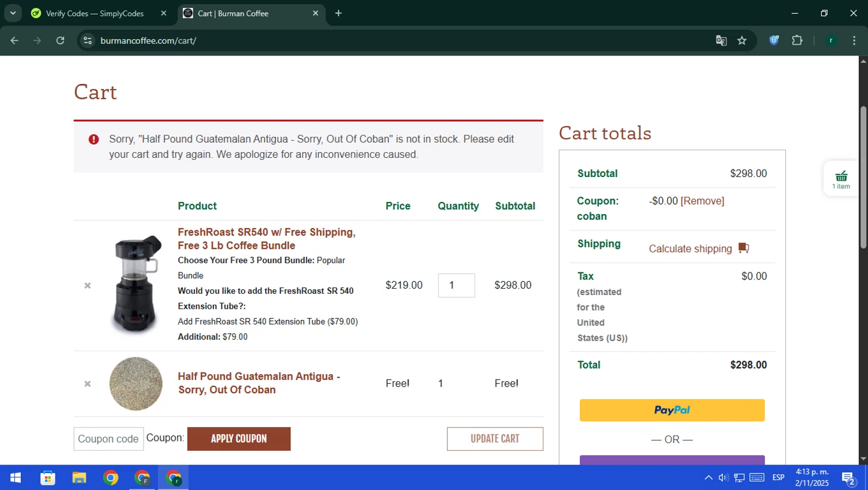Image resolution: width=868 pixels, height=490 pixels.
Task: Click Quantity column header
Action: [x=458, y=206]
